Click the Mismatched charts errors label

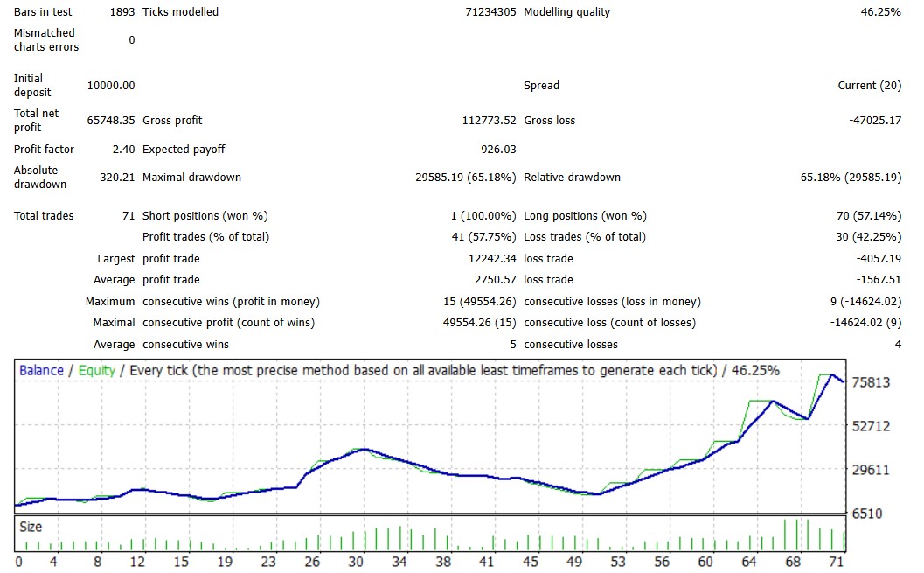46,40
